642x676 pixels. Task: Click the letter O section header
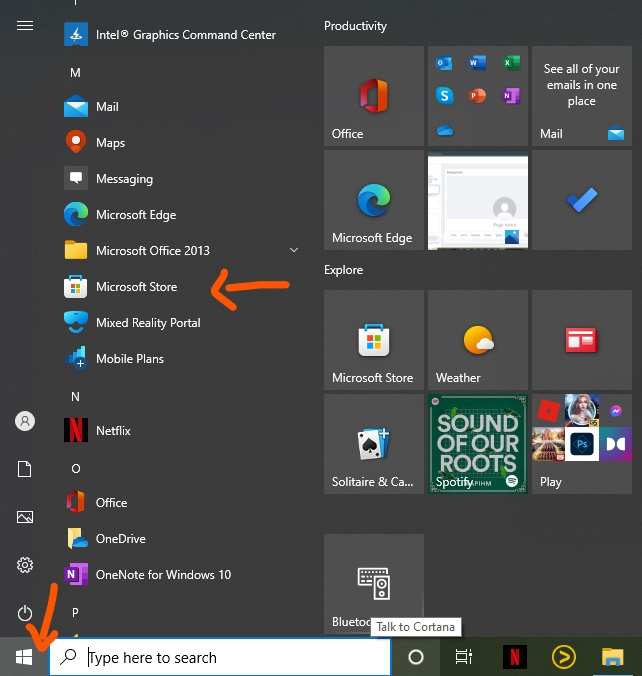pos(75,468)
